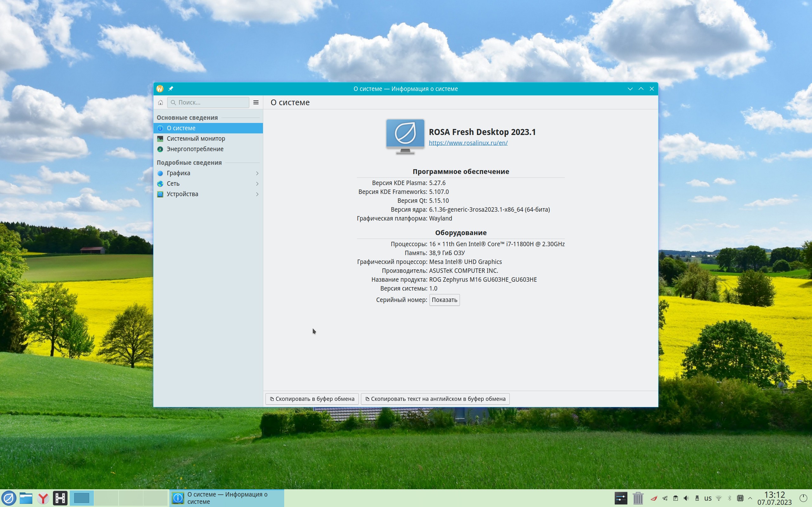
Task: Open the rosalinux.ru website link
Action: (468, 143)
